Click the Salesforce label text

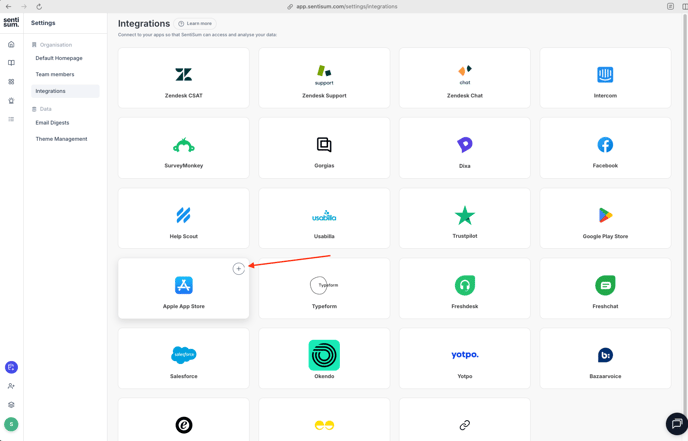point(183,376)
